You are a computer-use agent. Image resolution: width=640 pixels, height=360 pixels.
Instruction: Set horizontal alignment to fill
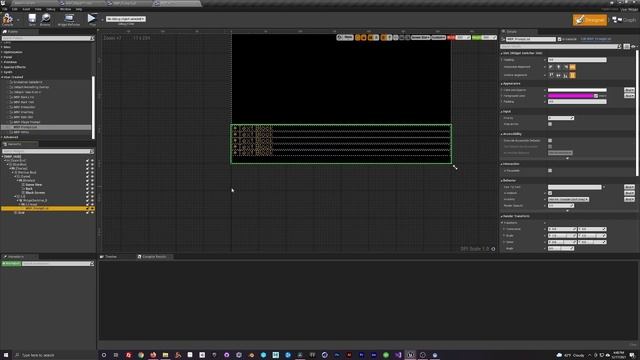pyautogui.click(x=573, y=67)
